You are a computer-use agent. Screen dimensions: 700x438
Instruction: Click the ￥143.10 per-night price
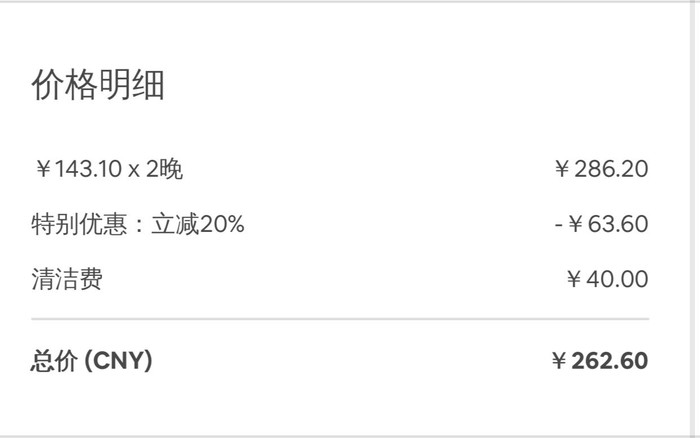click(77, 170)
